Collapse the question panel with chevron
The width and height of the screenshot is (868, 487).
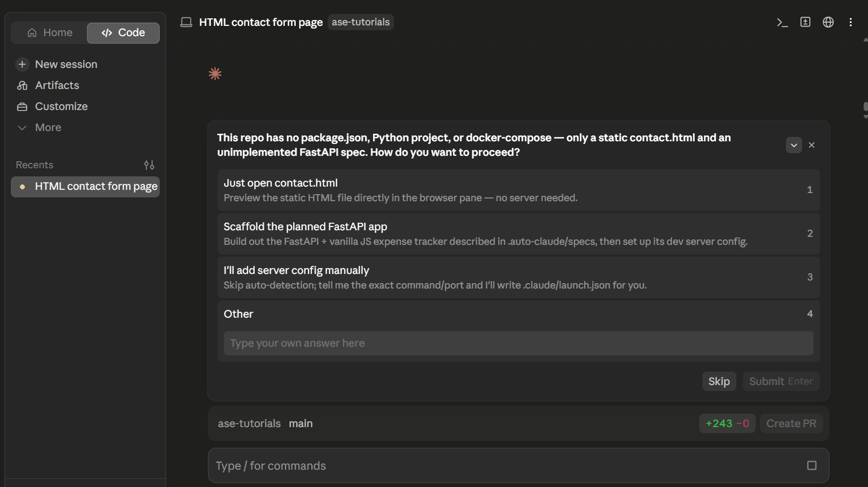(794, 145)
